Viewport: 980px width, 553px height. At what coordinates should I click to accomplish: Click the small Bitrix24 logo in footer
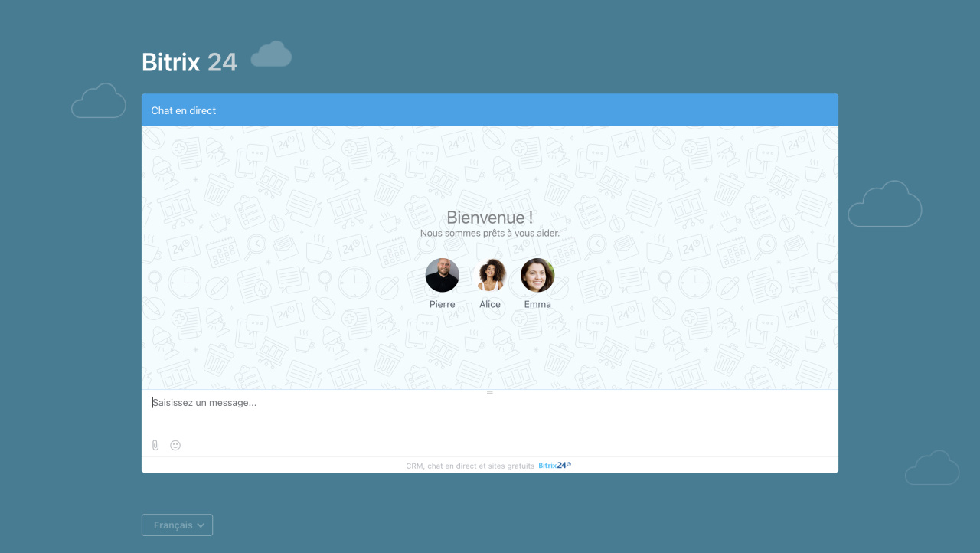click(x=555, y=466)
